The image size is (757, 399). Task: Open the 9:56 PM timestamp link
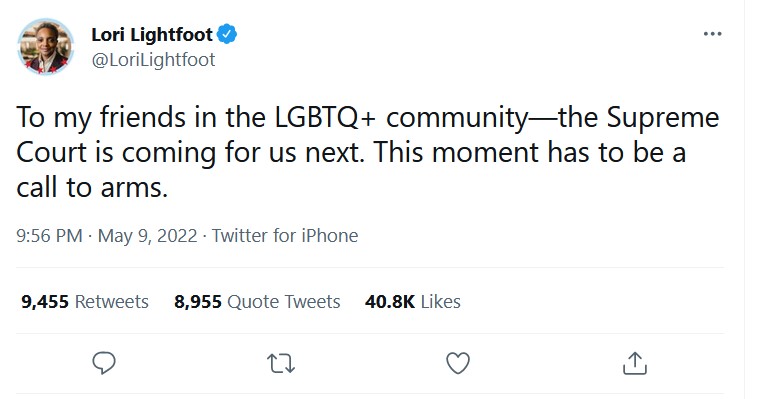(49, 236)
